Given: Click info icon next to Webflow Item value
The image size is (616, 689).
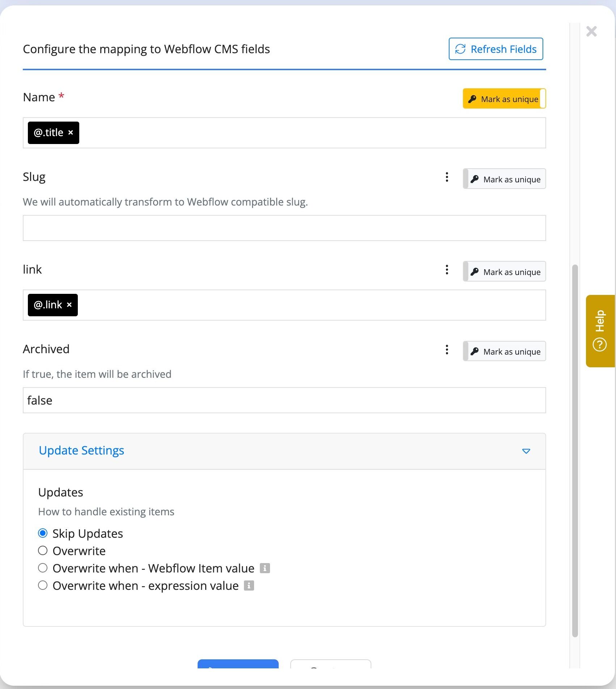Looking at the screenshot, I should point(265,568).
